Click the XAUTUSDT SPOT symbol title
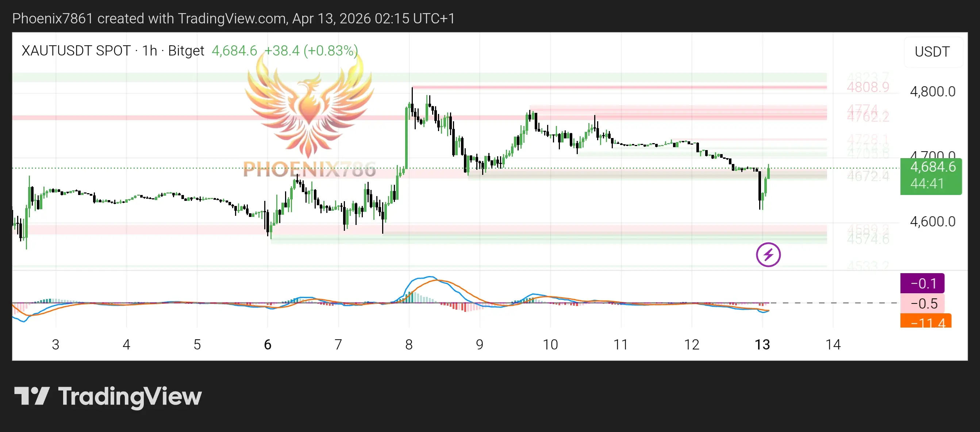This screenshot has width=980, height=432. click(76, 51)
